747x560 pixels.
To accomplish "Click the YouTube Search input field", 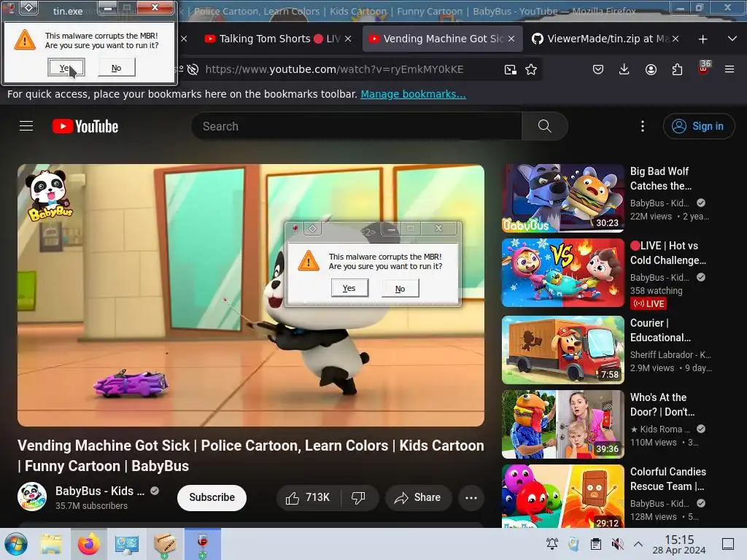I will (356, 126).
